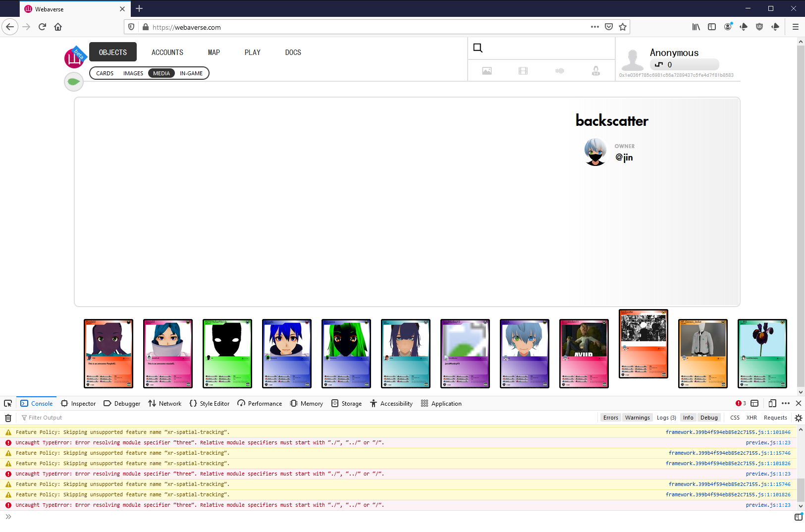This screenshot has height=532, width=805.
Task: Clear console output with trash icon
Action: click(8, 418)
